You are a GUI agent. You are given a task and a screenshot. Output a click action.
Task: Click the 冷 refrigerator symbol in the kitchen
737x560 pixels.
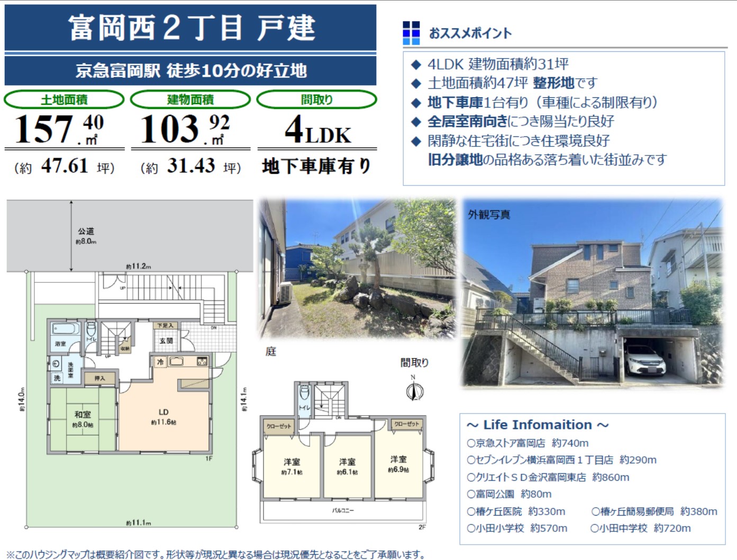point(160,362)
